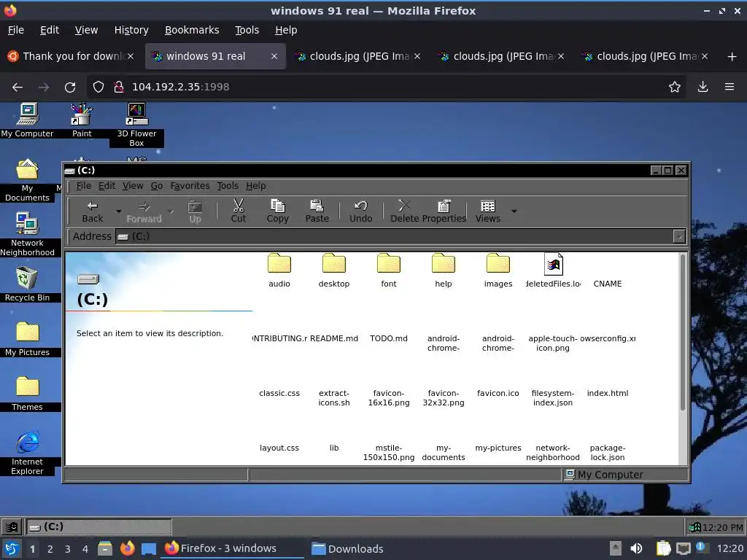Select the desktop folder in C:

click(334, 271)
